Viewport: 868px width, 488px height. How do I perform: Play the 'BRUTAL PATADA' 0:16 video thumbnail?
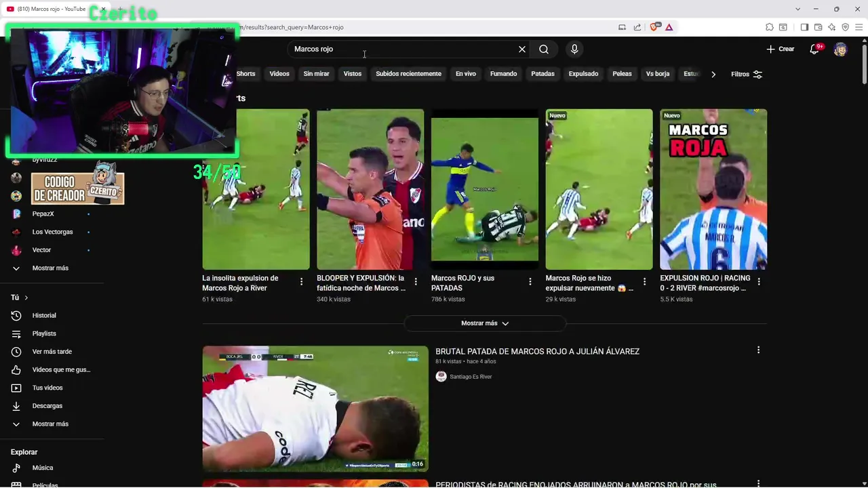(315, 409)
